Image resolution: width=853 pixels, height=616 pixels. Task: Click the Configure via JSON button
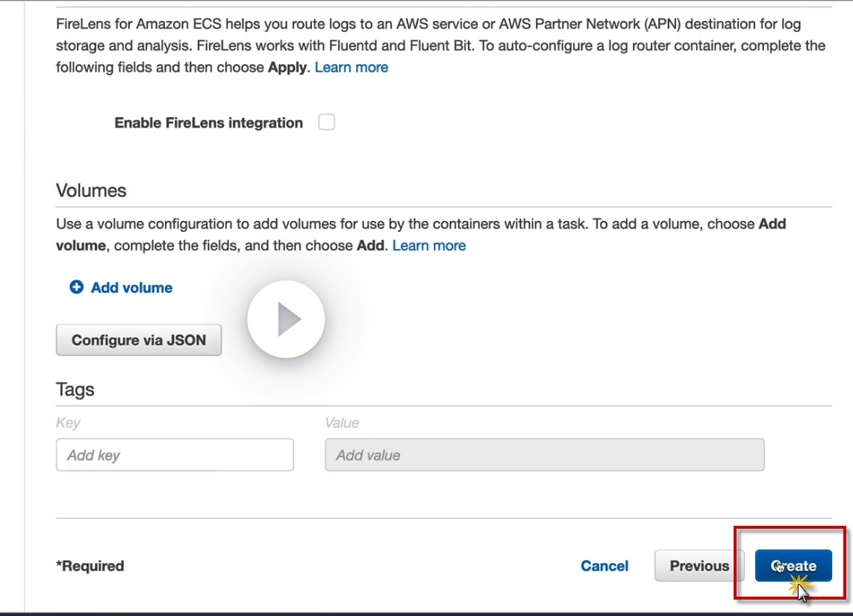point(139,340)
